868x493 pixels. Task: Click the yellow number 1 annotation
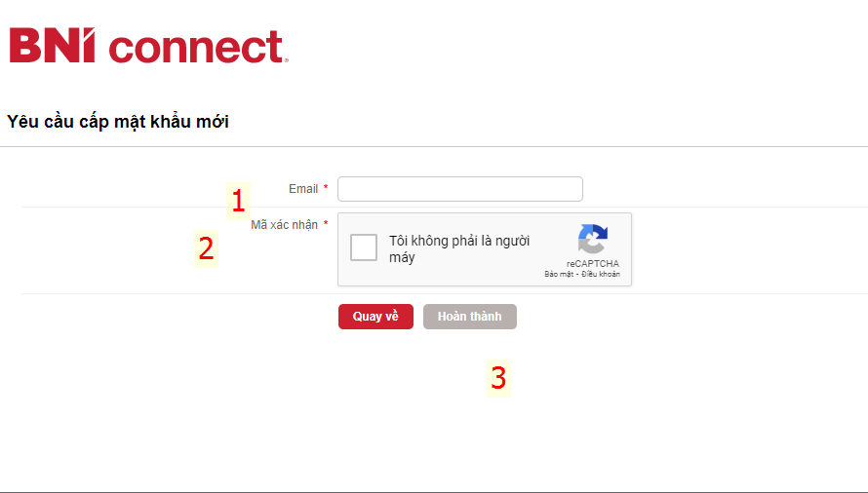[x=239, y=201]
